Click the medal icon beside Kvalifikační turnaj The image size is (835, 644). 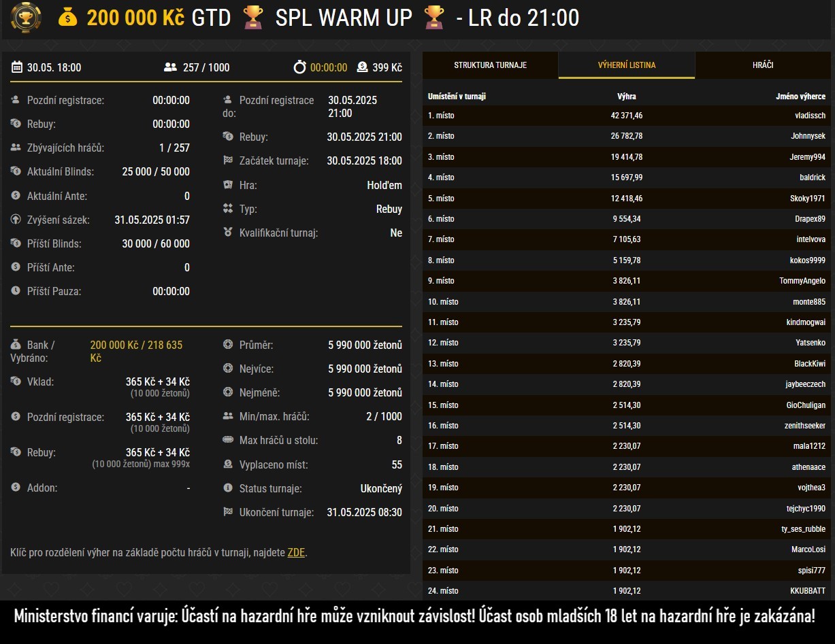point(228,233)
